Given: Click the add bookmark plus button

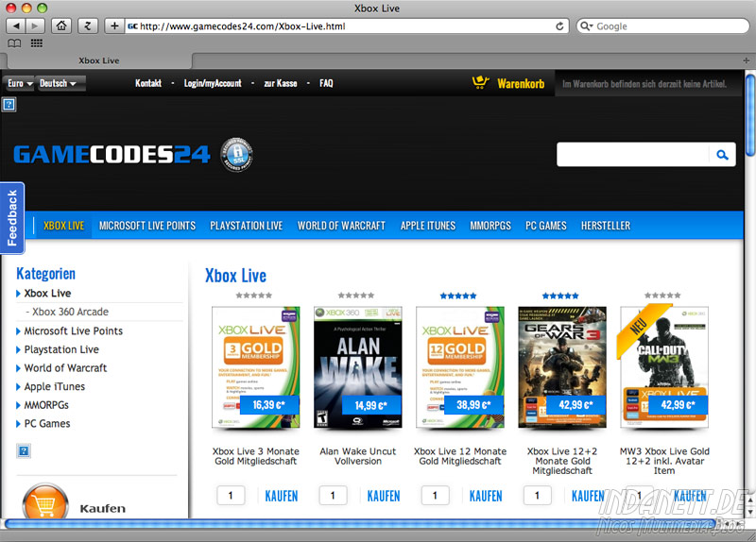Looking at the screenshot, I should point(114,26).
